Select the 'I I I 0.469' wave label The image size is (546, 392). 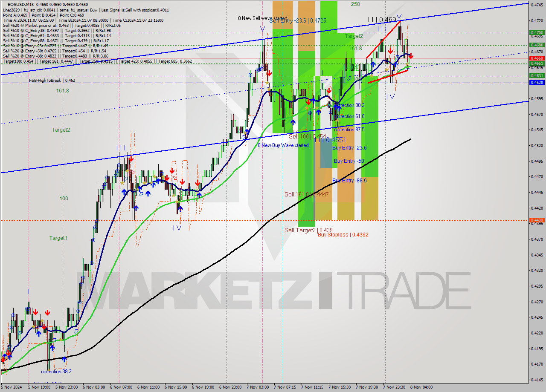[x=382, y=20]
